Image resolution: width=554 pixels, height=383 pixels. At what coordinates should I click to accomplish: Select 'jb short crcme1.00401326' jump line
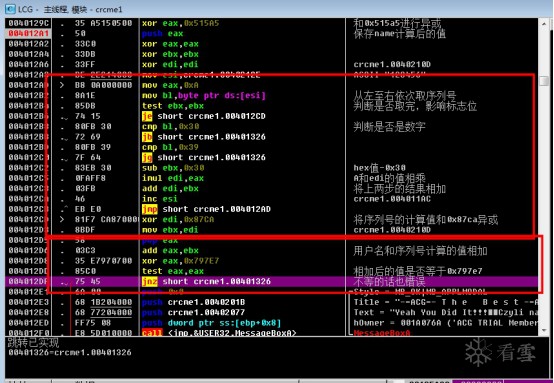(204, 137)
